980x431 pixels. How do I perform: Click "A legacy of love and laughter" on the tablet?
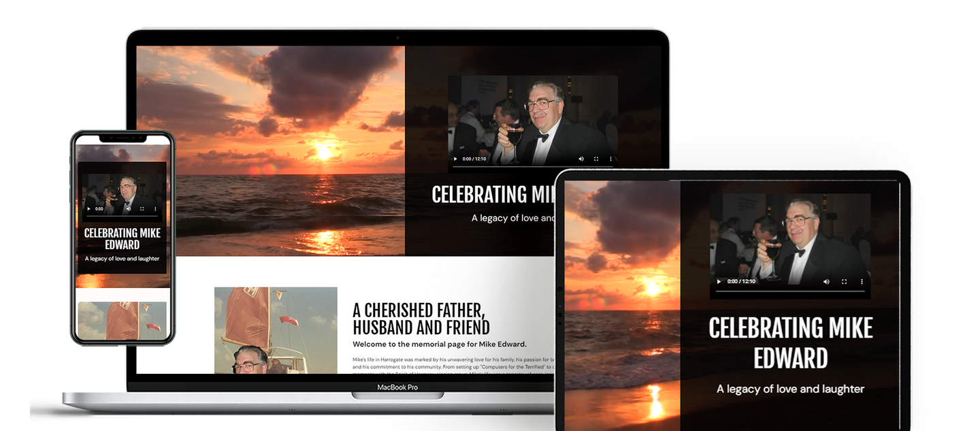pyautogui.click(x=791, y=389)
